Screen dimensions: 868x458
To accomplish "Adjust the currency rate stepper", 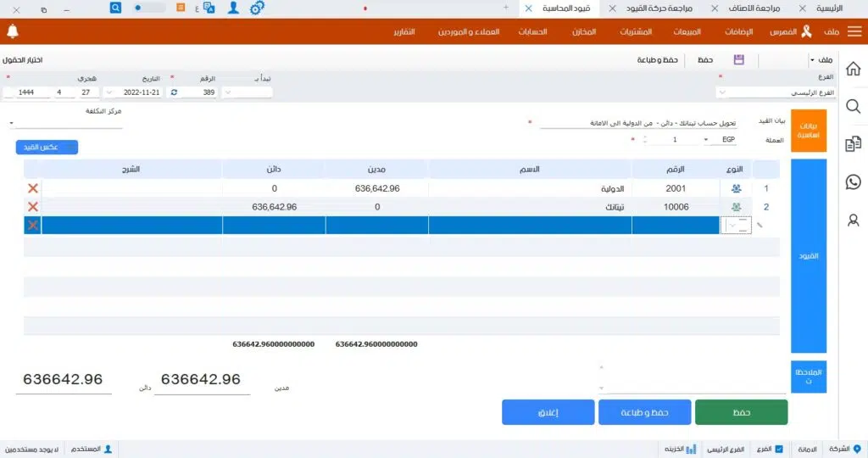I will (645, 140).
